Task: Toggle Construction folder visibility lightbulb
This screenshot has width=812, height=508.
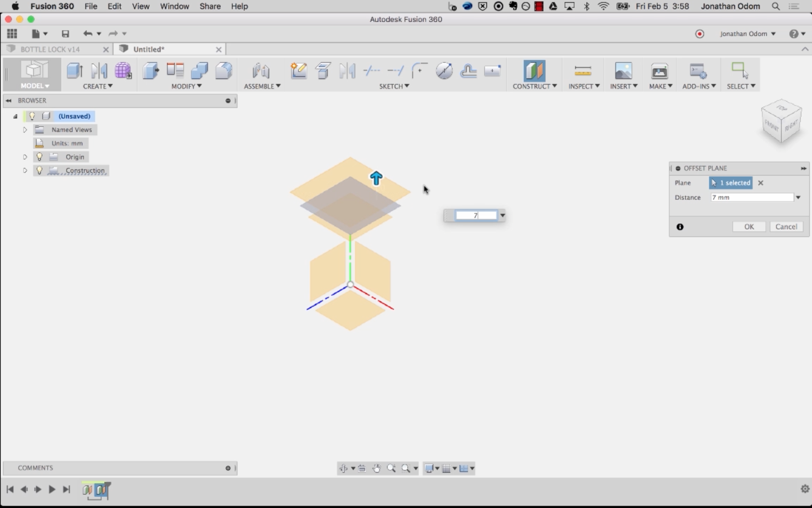Action: pyautogui.click(x=39, y=170)
